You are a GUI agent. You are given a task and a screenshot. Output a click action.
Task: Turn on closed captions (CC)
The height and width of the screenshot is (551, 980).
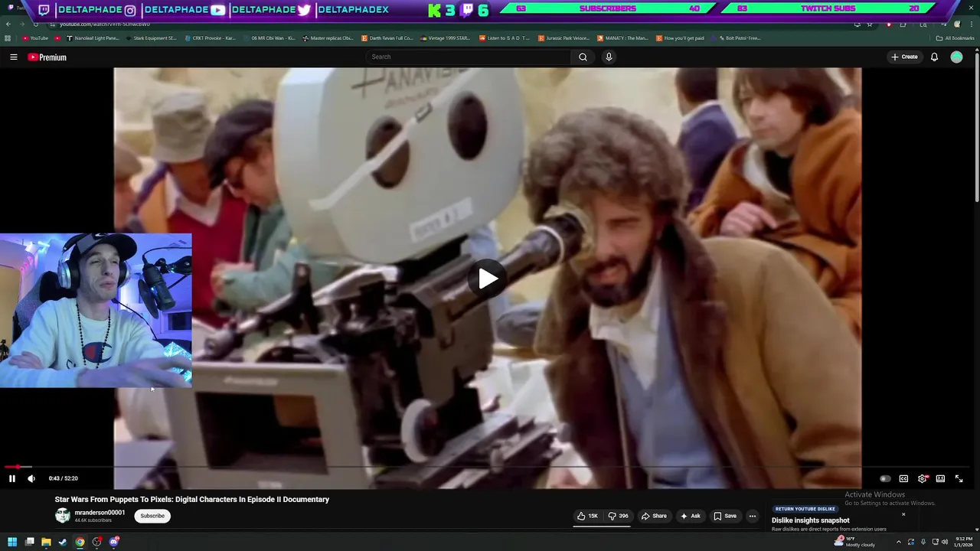tap(903, 479)
